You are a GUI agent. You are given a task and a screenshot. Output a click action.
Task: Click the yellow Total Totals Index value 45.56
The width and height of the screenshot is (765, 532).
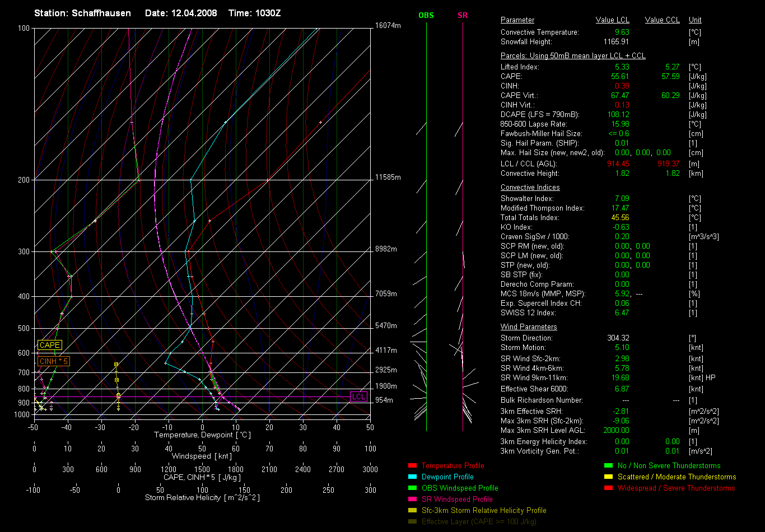click(620, 218)
